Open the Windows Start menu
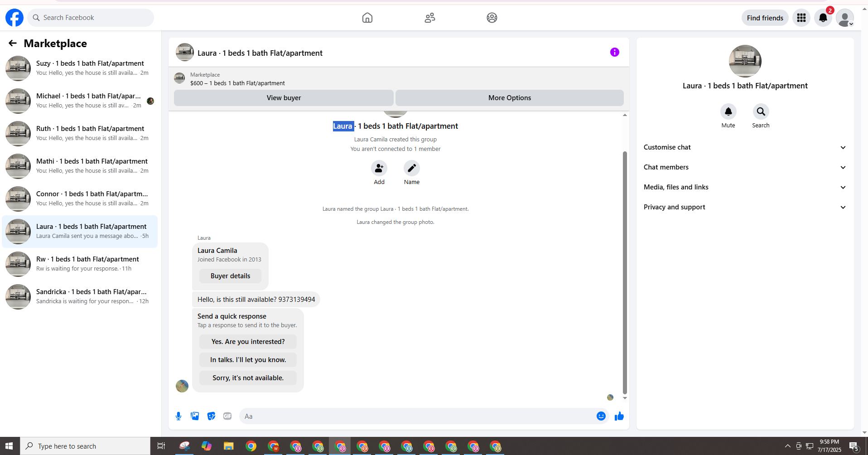 click(x=10, y=446)
